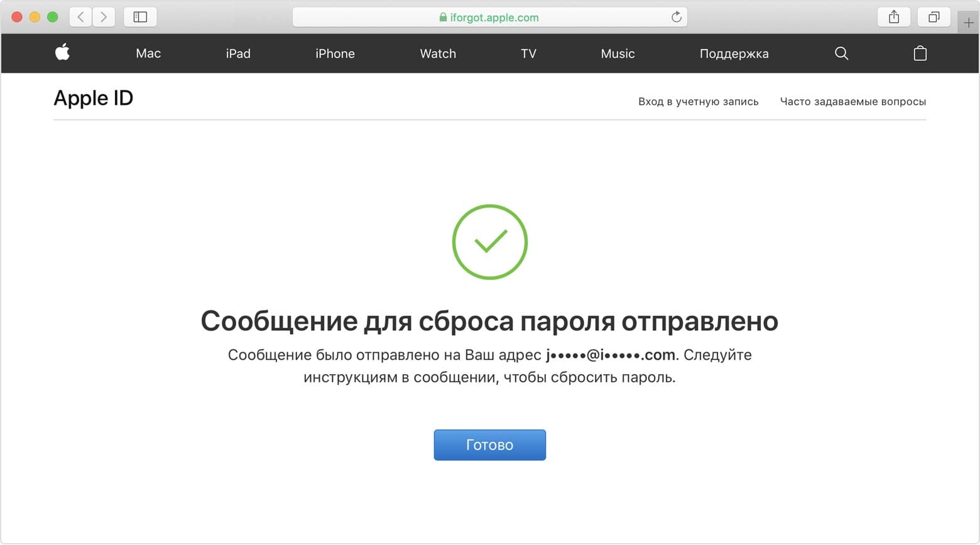Minimize the window with yellow button
The width and height of the screenshot is (980, 545).
(x=35, y=17)
